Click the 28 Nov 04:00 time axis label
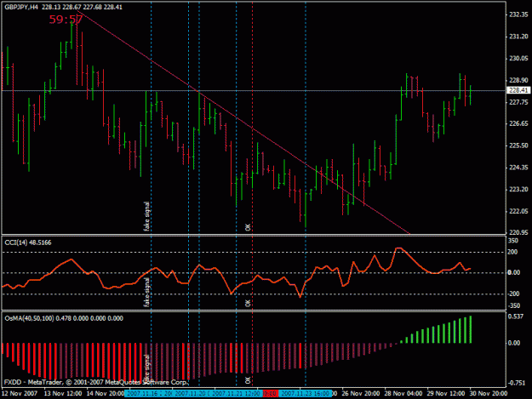This screenshot has width=532, height=399. tap(403, 394)
